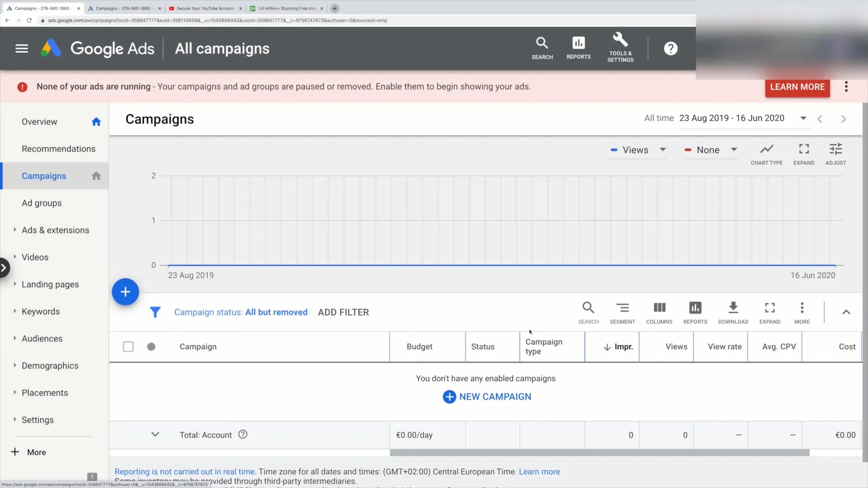868x488 pixels.
Task: Open the Overview page
Action: click(x=39, y=122)
